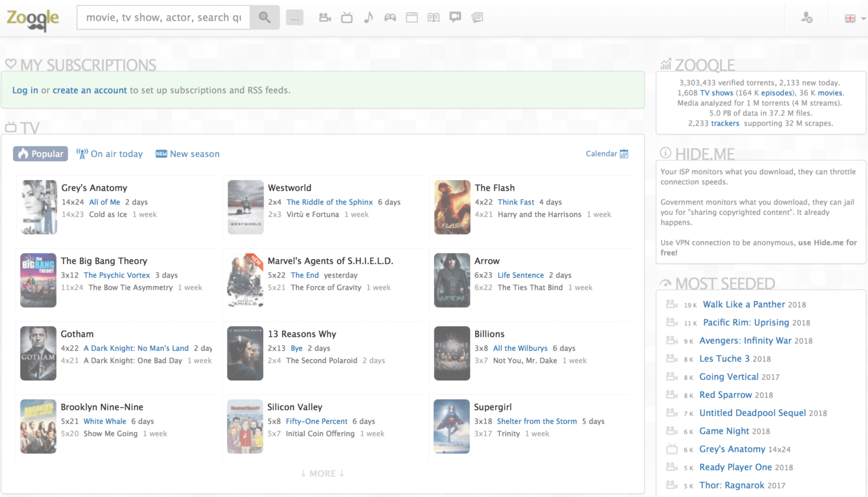Open Billions episode All the Wilburys
The height and width of the screenshot is (497, 868).
520,348
